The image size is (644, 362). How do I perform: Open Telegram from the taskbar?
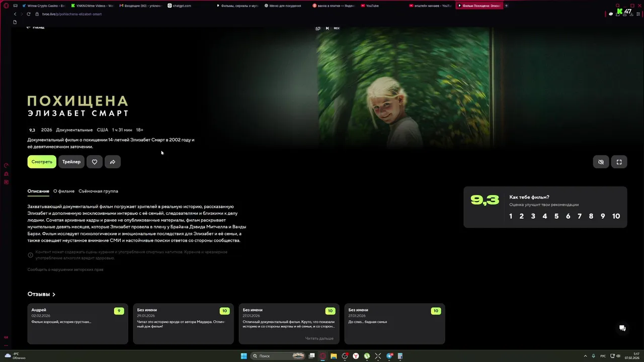point(389,356)
